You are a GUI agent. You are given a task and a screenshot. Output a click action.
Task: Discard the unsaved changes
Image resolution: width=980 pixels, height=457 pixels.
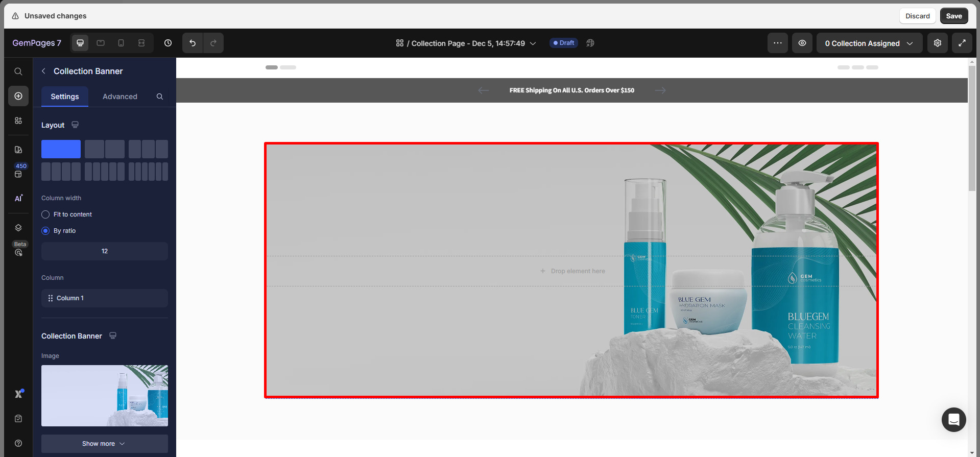tap(917, 16)
